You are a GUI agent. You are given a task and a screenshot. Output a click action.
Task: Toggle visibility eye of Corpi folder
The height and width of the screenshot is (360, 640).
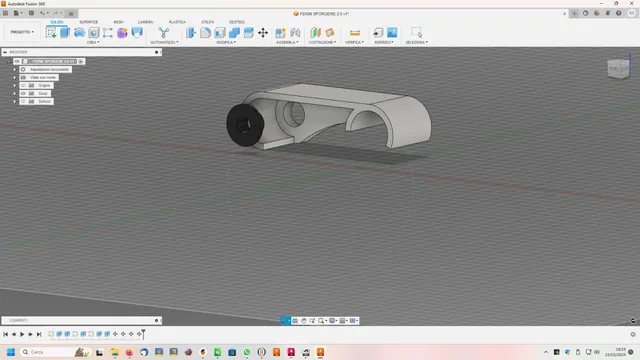tap(23, 93)
